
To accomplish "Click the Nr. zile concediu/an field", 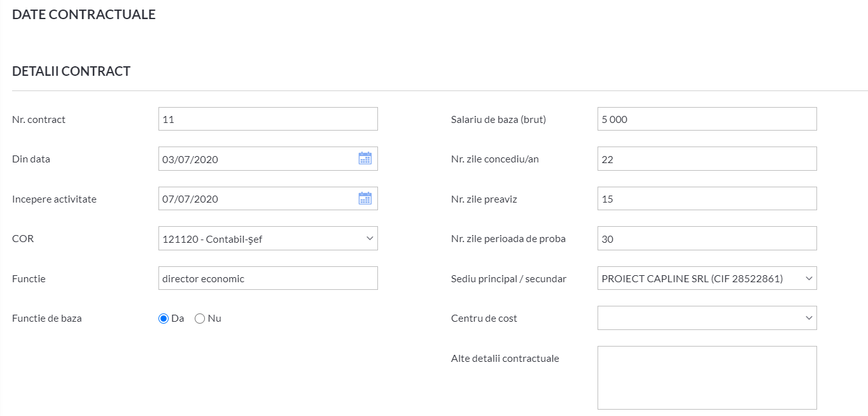I will click(707, 159).
